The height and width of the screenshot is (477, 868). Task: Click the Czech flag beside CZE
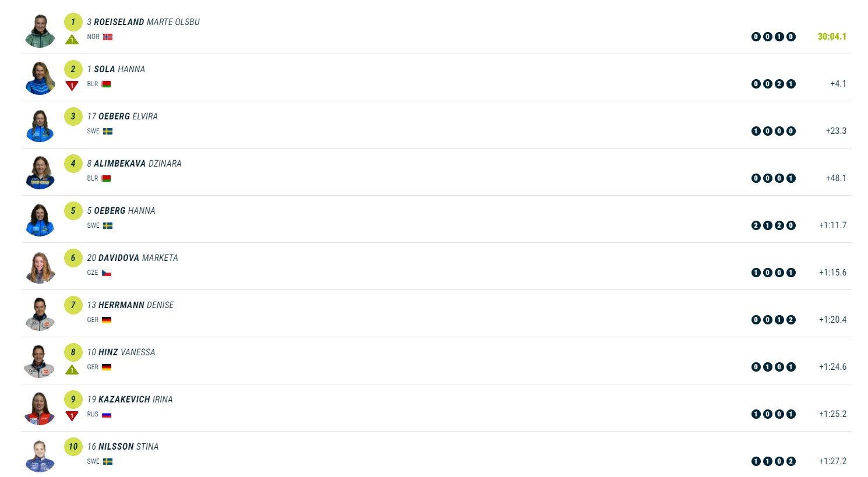107,273
